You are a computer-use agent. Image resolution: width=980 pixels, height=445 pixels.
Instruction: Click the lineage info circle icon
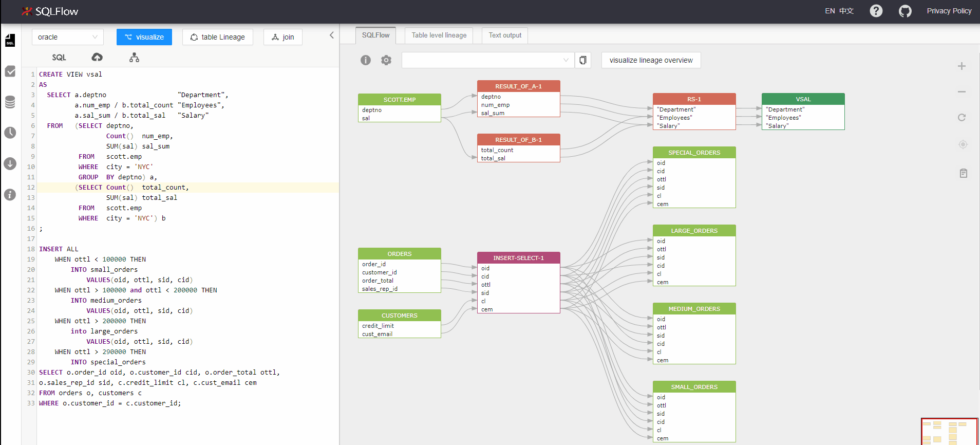tap(366, 60)
